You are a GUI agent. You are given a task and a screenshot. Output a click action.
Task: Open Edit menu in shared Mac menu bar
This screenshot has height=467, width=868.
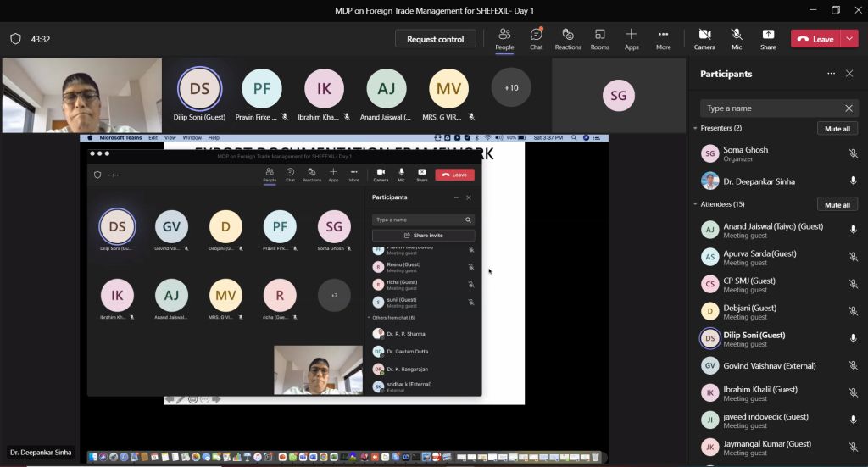click(153, 138)
